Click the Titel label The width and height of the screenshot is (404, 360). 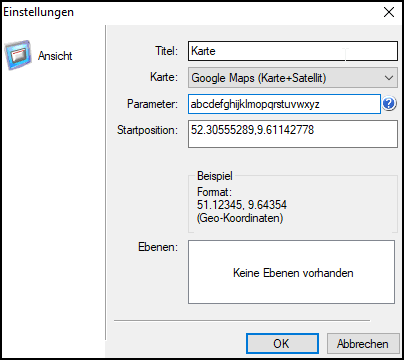(x=166, y=51)
